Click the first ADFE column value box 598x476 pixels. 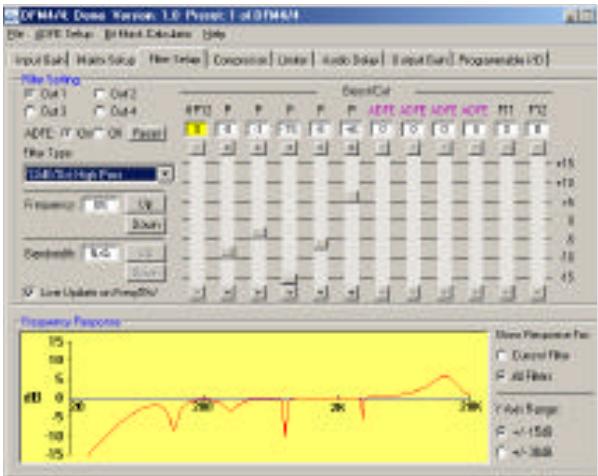coord(381,129)
